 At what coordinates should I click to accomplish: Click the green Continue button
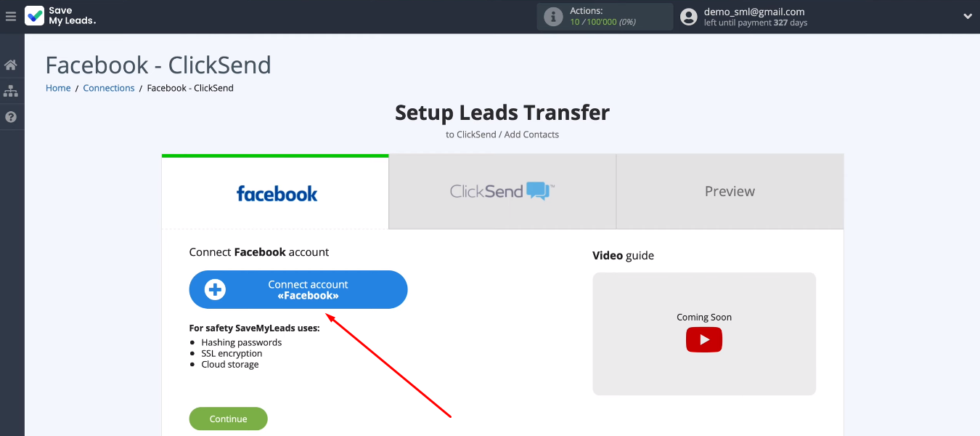[x=229, y=419]
